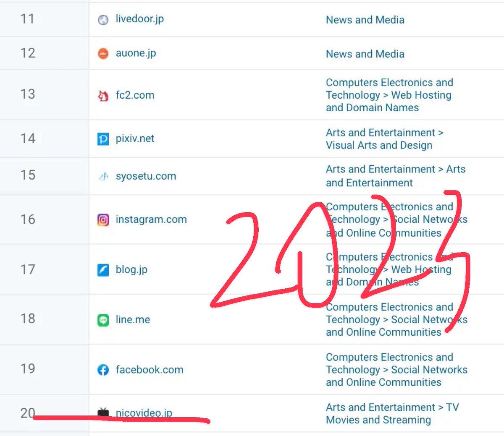Screen dimensions: 504x436
Task: Open News and Media category for auone.jp
Action: [365, 54]
